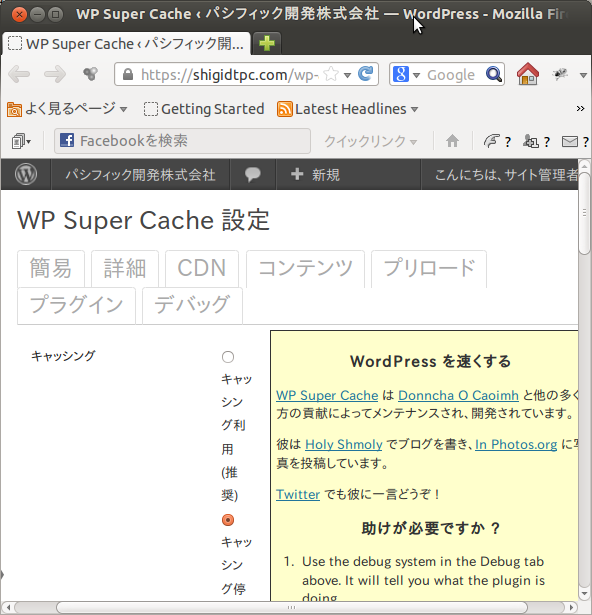Viewport: 592px width, 615px height.
Task: Open the Firefox home page icon
Action: tap(528, 74)
